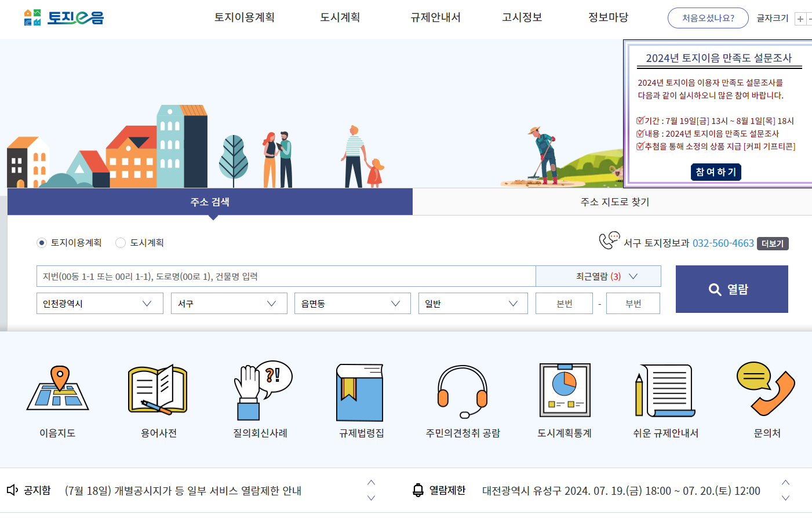Open the 주민의견청취 공람 headset icon
The height and width of the screenshot is (518, 812).
tap(463, 391)
